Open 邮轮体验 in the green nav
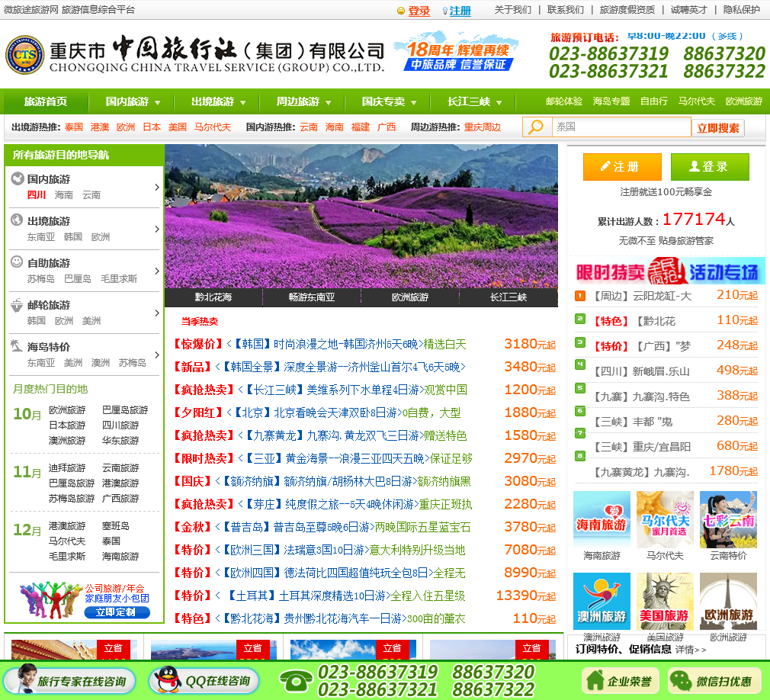The image size is (770, 700). [x=563, y=101]
